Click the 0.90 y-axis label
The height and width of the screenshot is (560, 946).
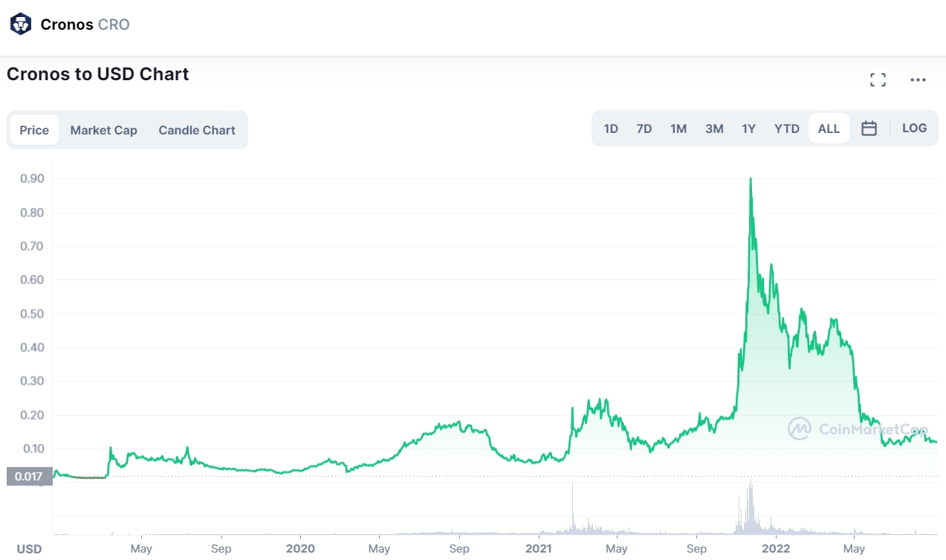(32, 179)
